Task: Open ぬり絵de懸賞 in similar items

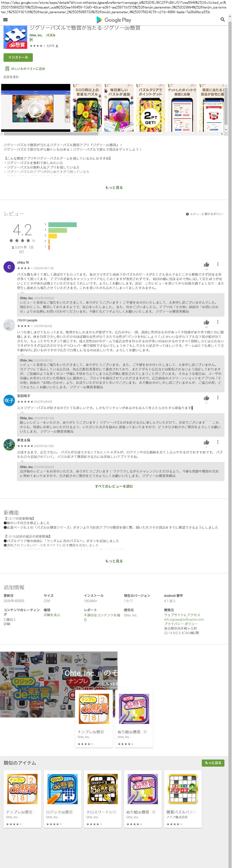Action: coord(143,799)
